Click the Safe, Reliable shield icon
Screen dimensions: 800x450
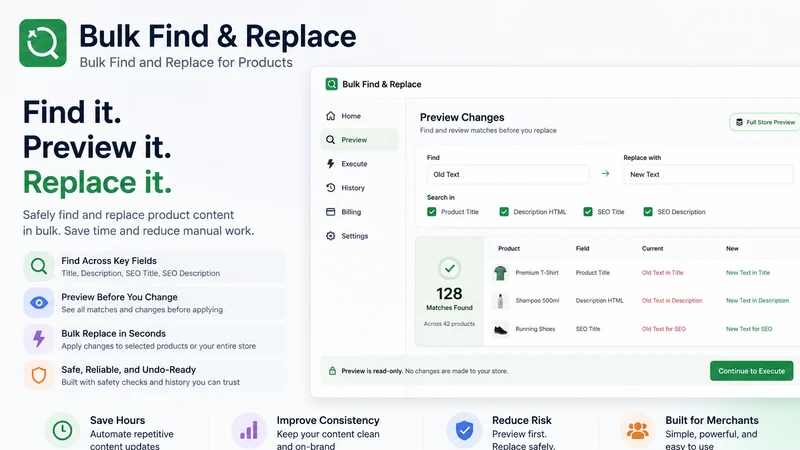[39, 375]
